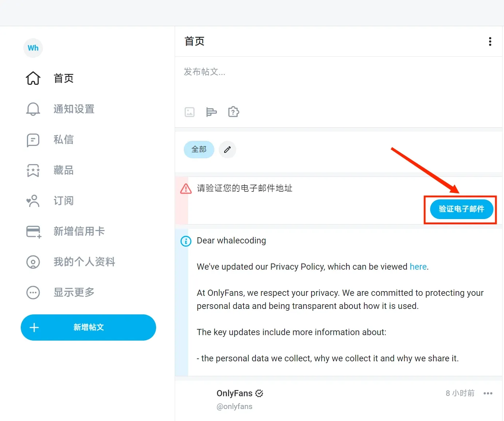Click the add credit card icon

point(34,232)
